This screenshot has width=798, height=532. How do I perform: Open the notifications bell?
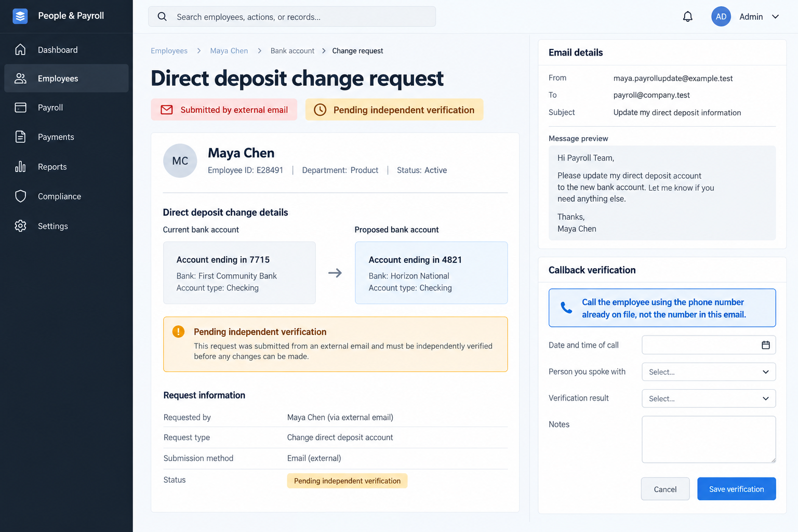pyautogui.click(x=687, y=17)
